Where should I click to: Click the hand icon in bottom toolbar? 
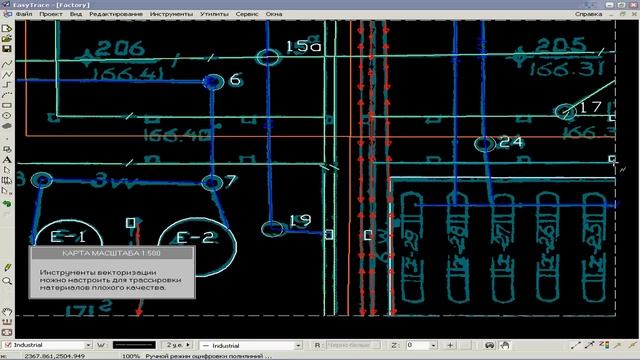[x=505, y=345]
